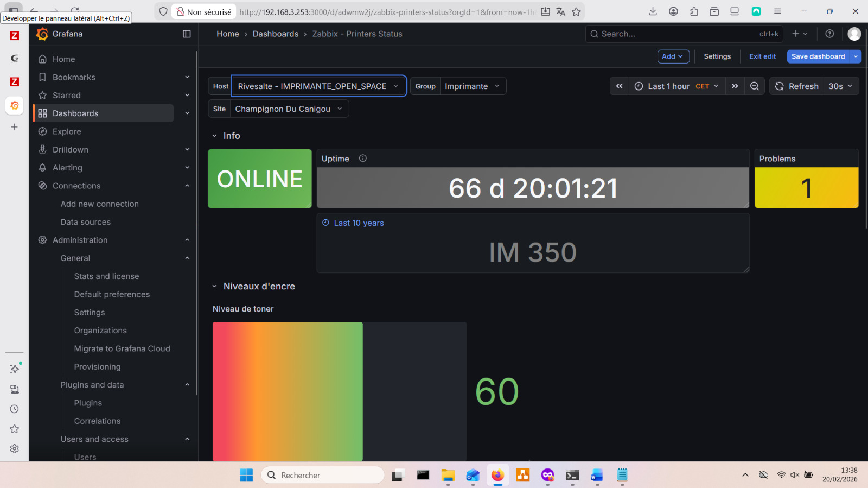Click the Dashboards breadcrumb link
The image size is (868, 488).
276,34
